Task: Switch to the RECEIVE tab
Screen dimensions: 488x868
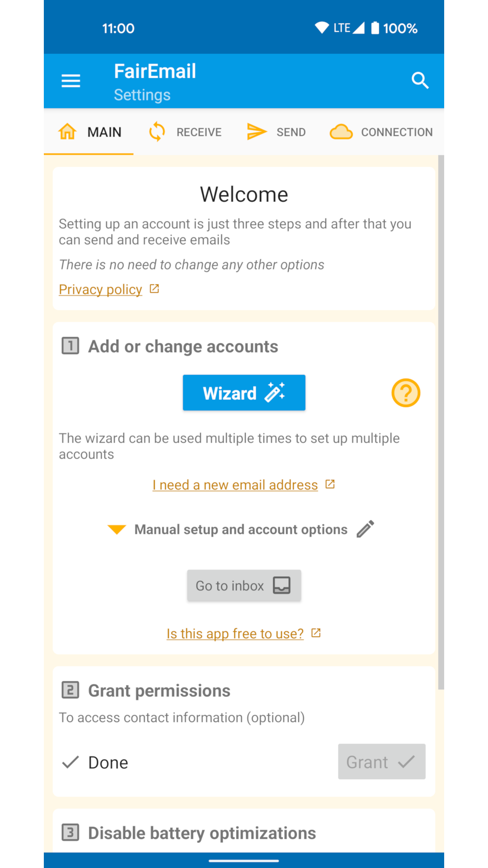Action: [x=185, y=132]
